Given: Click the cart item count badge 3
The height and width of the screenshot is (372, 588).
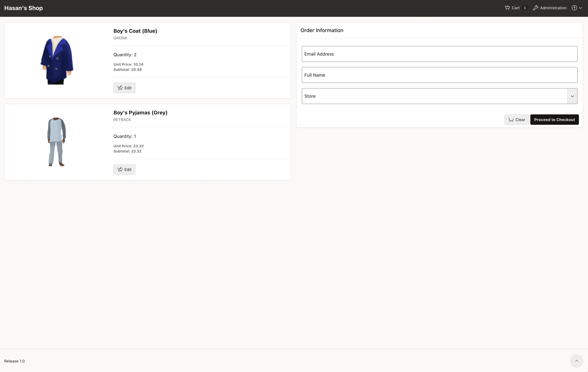Looking at the screenshot, I should coord(524,8).
